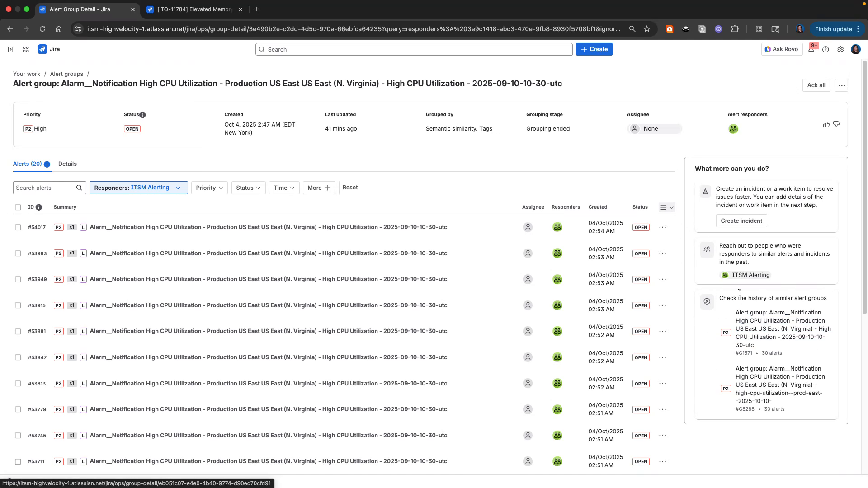Click the Jira logo in the navigation bar

(x=48, y=49)
